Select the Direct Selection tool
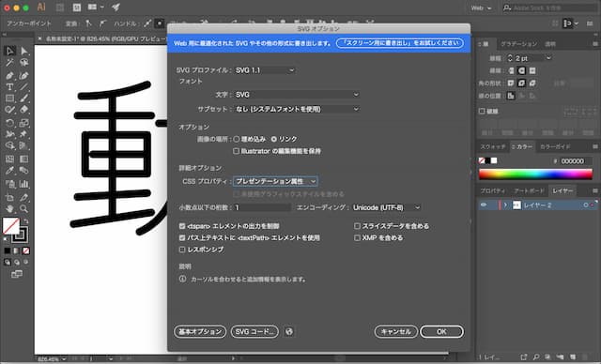Image resolution: width=601 pixels, height=364 pixels. [x=24, y=51]
